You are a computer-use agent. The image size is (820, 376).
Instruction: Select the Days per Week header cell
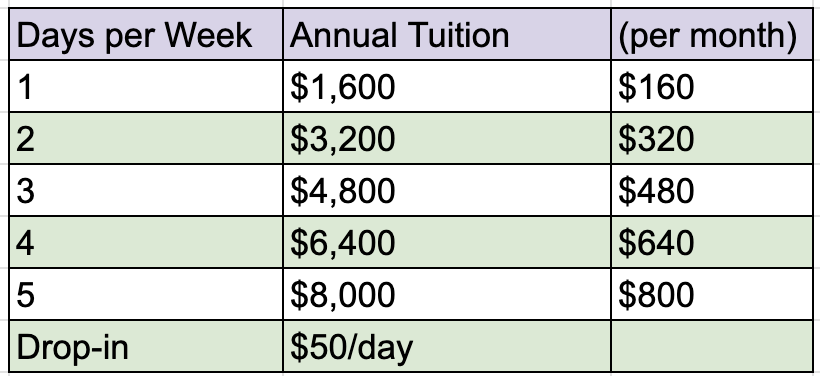[146, 34]
